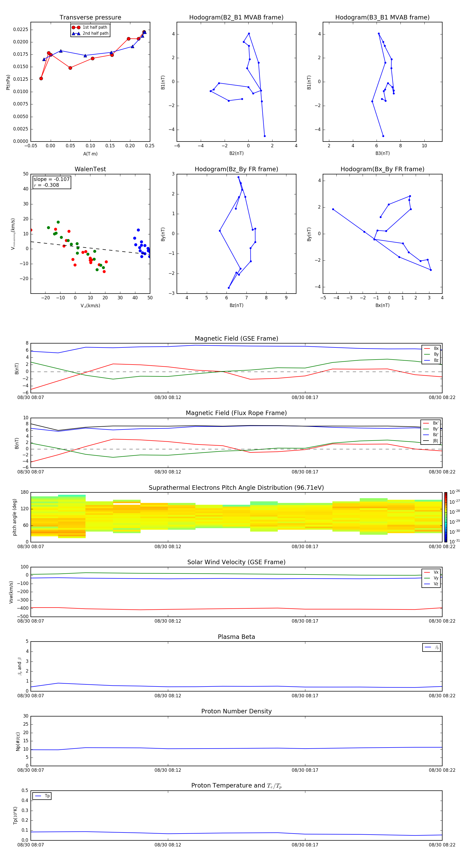The height and width of the screenshot is (868, 473).
Task: Click '2nd half path' legend entry
Action: (x=90, y=33)
